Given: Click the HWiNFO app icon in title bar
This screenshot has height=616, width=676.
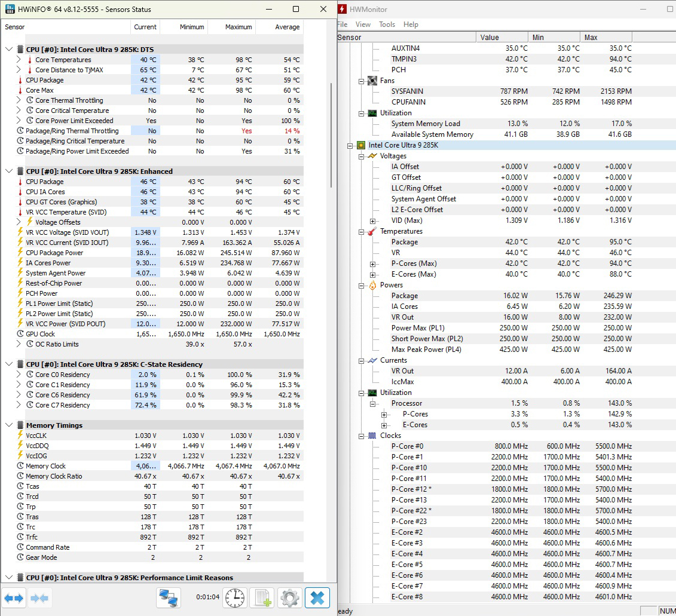Looking at the screenshot, I should click(x=10, y=9).
